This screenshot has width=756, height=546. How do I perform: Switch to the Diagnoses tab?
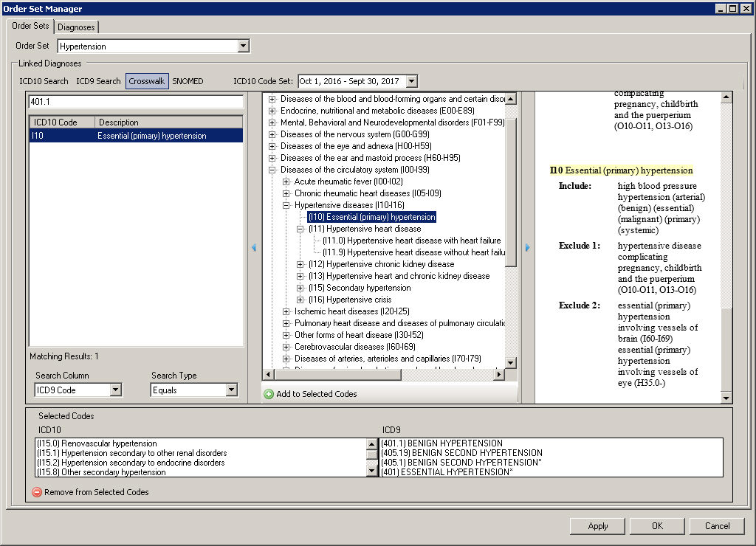[x=76, y=27]
